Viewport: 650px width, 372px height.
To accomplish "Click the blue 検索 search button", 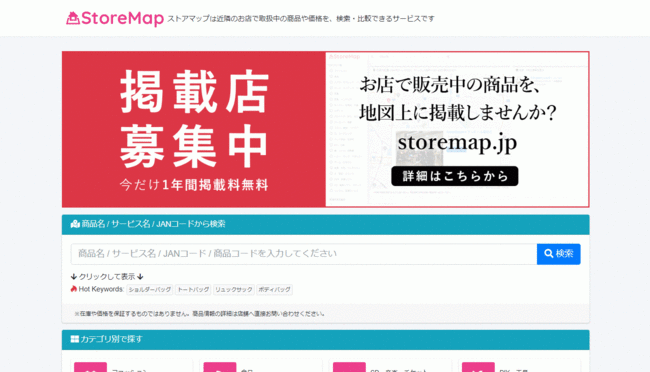I will [x=558, y=254].
